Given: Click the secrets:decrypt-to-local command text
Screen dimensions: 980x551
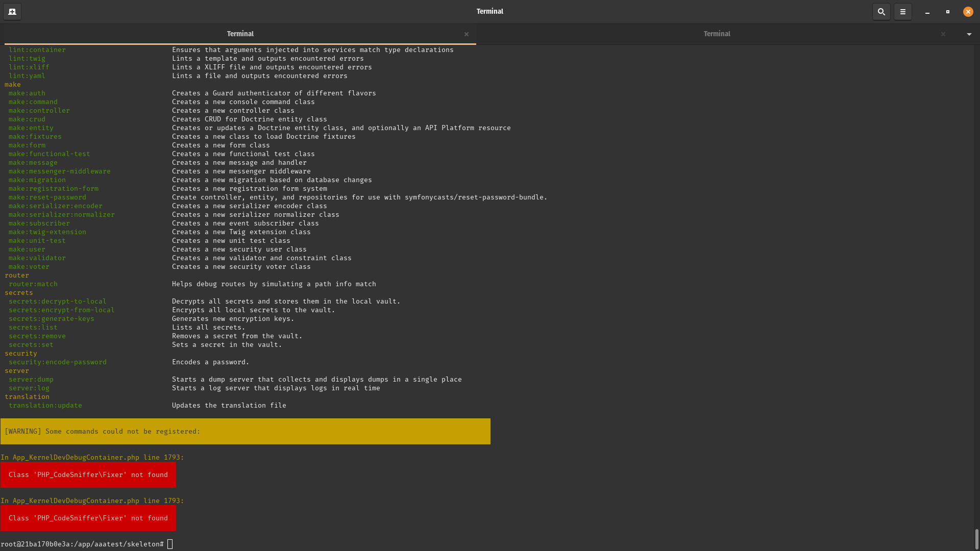Looking at the screenshot, I should pos(58,301).
